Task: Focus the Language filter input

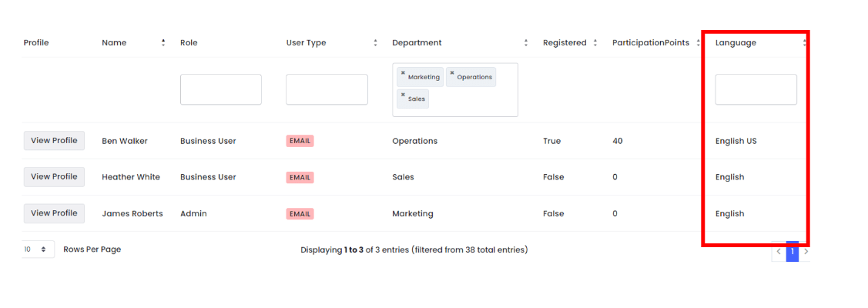Action: (x=756, y=89)
